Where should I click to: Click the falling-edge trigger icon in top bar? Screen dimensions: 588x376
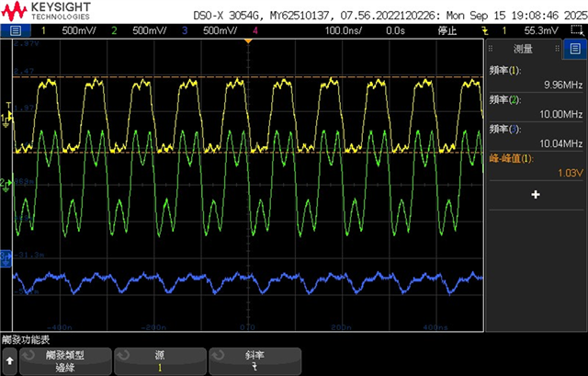(485, 30)
